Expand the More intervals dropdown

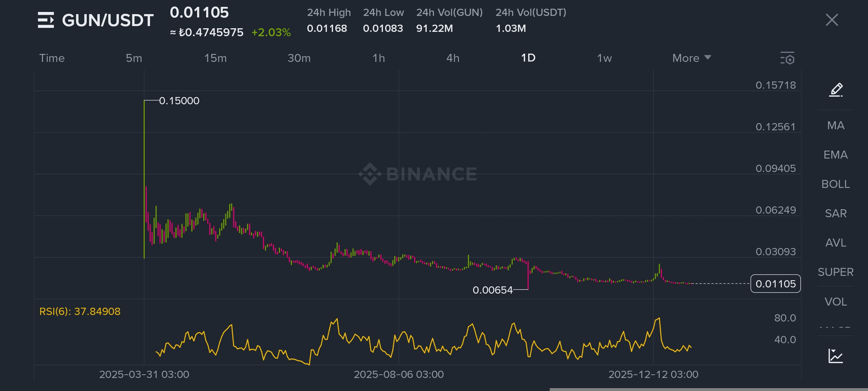691,58
